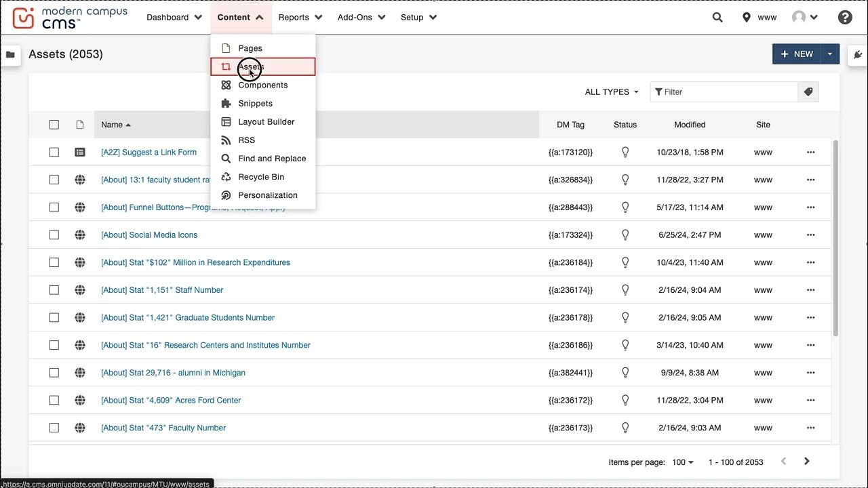Check the Funnel Buttons row checkbox
This screenshot has height=488, width=868.
click(x=54, y=207)
